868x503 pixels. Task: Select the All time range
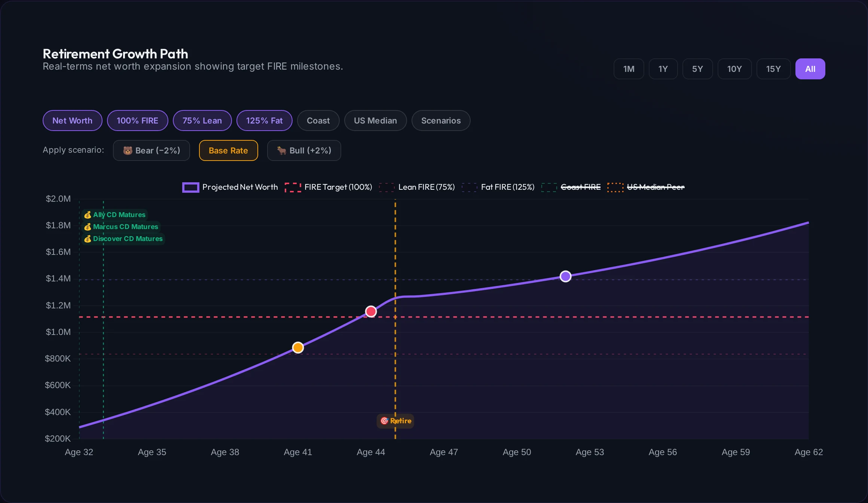coord(810,69)
